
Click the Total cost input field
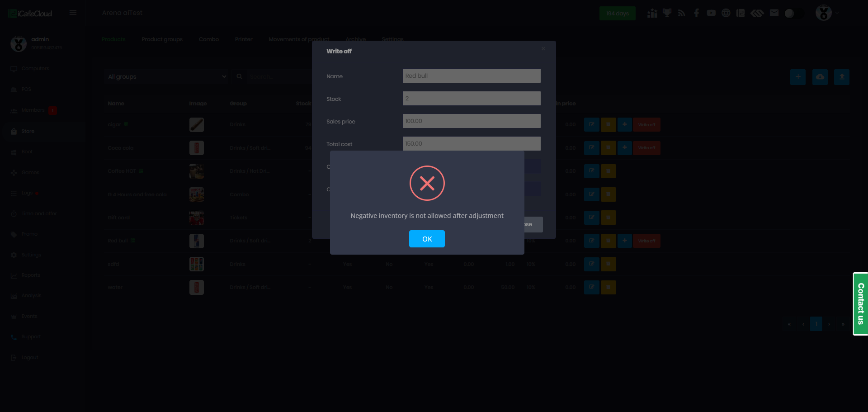(471, 144)
